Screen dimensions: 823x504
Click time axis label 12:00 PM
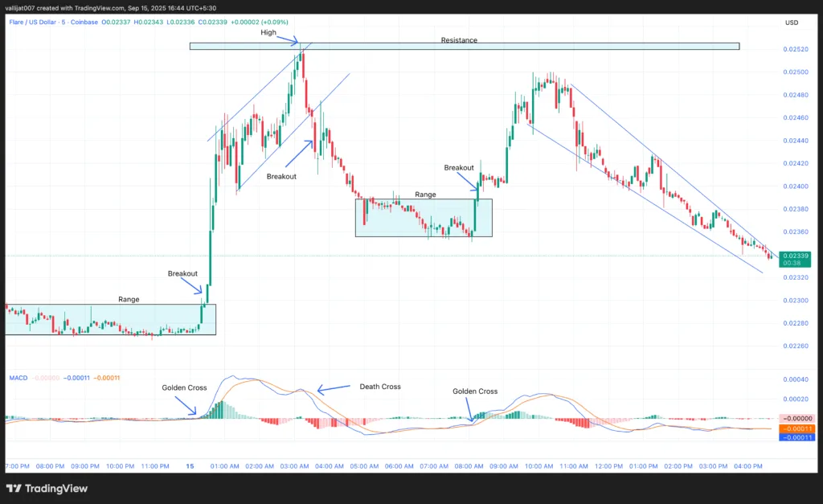point(608,466)
